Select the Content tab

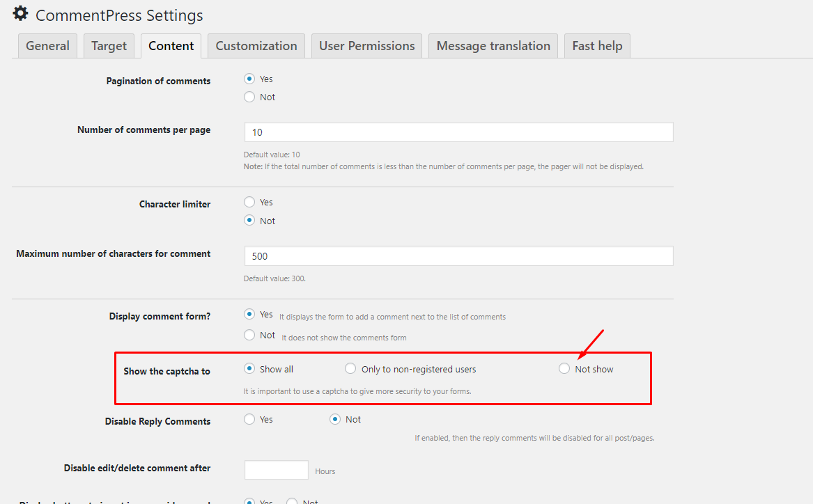pyautogui.click(x=171, y=46)
